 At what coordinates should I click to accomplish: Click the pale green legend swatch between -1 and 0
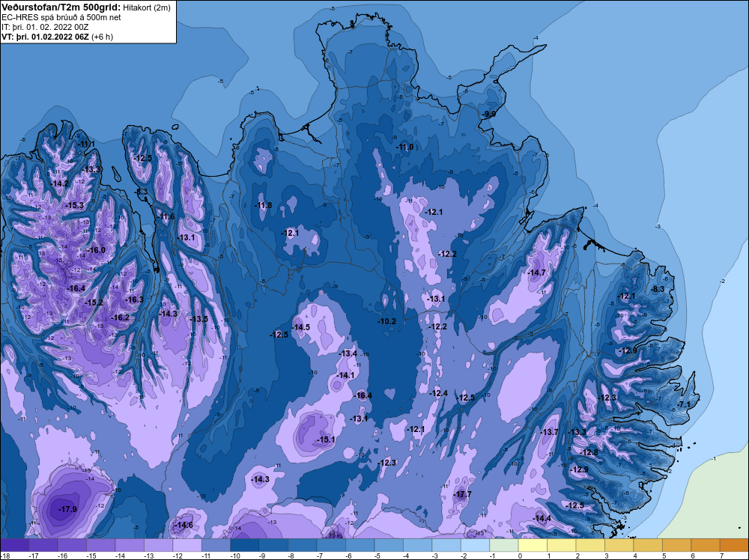tap(504, 545)
